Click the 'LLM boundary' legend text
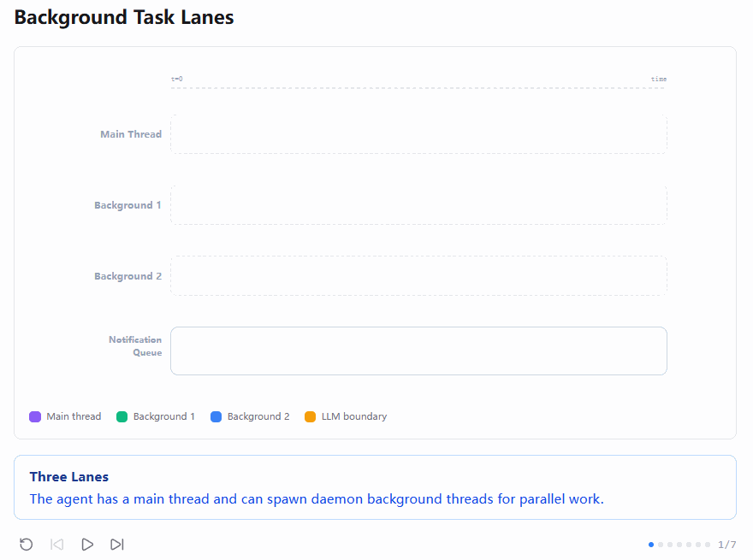753x560 pixels. 354,416
